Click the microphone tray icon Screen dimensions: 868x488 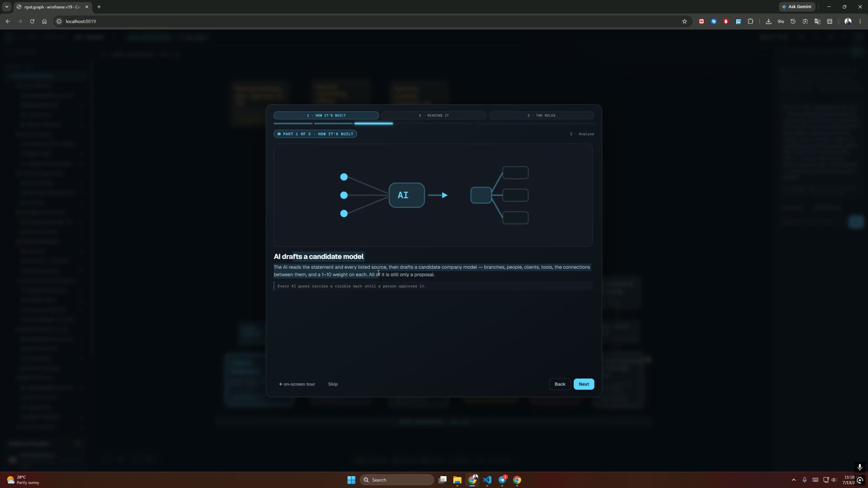tap(804, 480)
